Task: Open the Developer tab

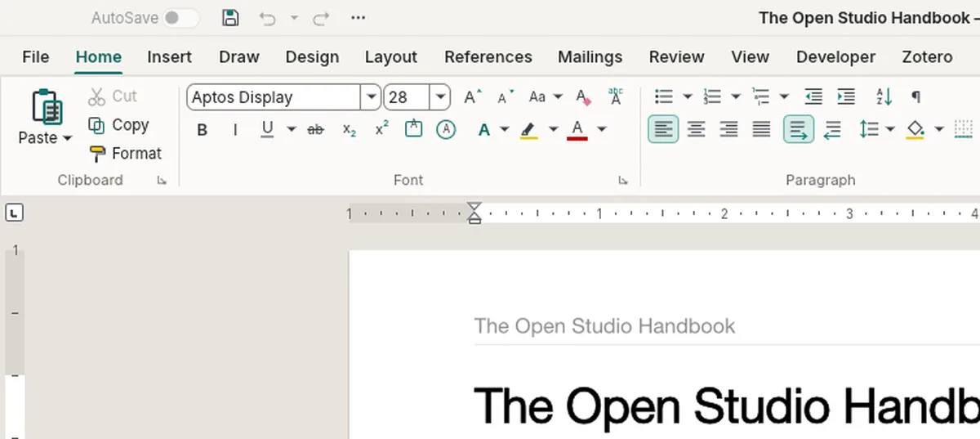Action: (x=835, y=57)
